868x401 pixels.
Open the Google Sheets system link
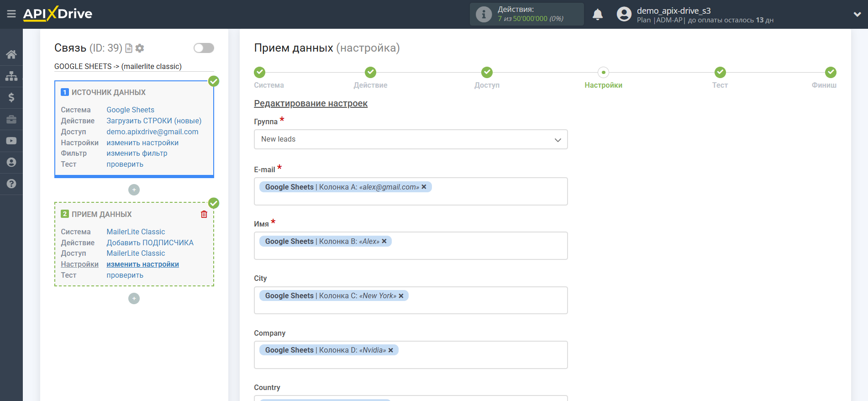(x=130, y=110)
